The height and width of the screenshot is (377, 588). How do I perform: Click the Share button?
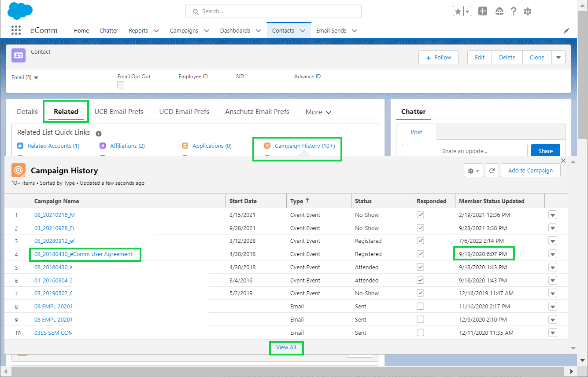(x=545, y=151)
